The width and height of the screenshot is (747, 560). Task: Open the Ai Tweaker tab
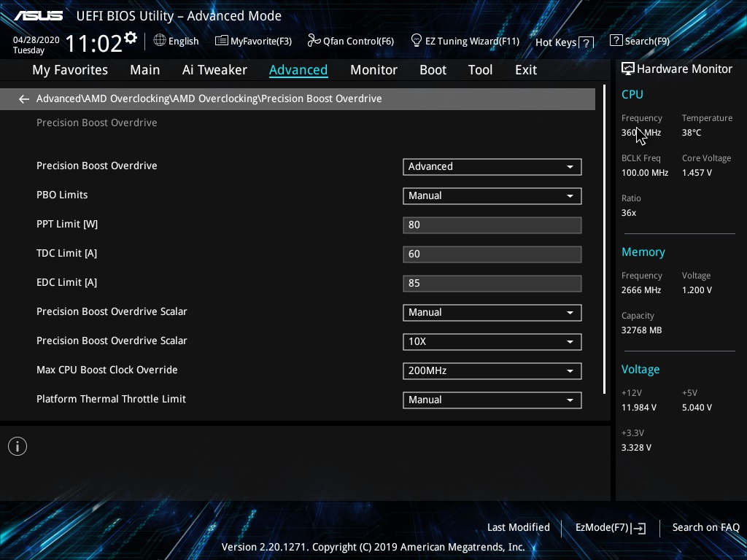point(214,70)
